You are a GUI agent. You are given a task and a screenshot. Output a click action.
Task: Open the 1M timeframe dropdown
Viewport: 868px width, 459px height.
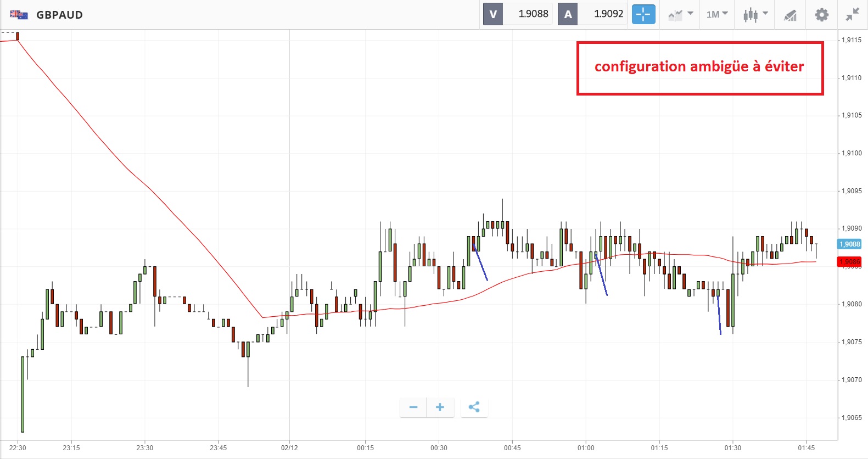point(717,14)
